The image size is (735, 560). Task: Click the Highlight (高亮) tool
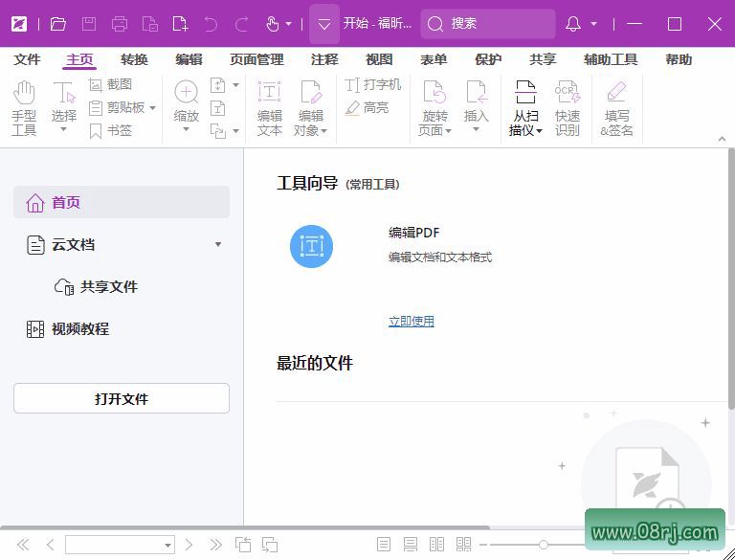[367, 108]
